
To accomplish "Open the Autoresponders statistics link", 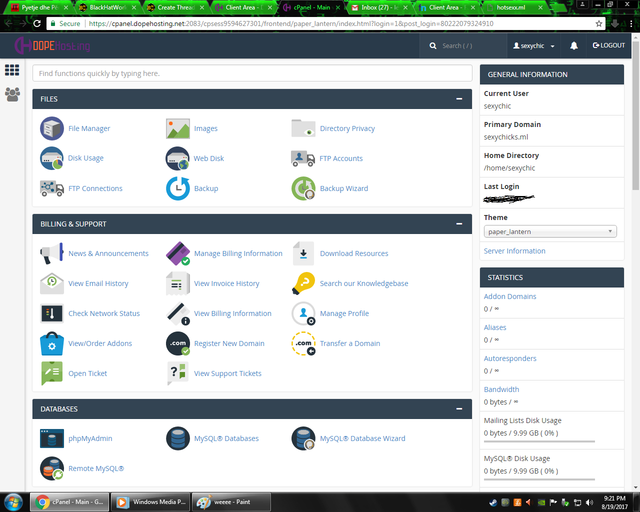I will [x=510, y=358].
